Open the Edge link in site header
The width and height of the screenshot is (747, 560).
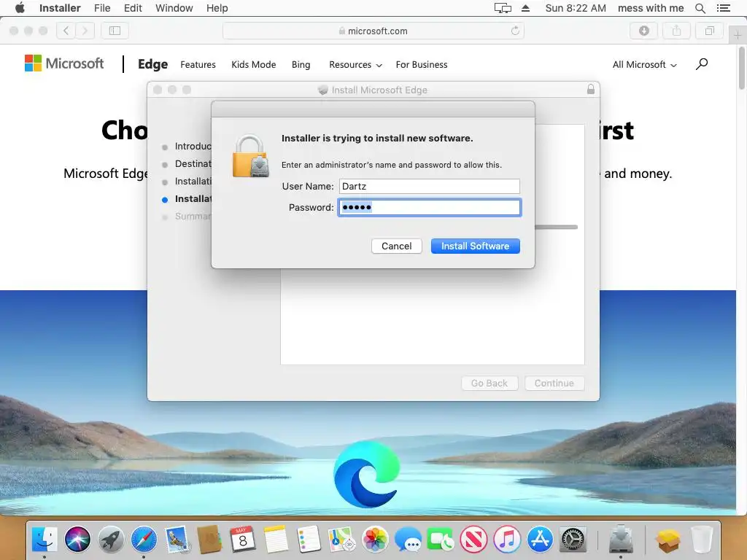[153, 64]
